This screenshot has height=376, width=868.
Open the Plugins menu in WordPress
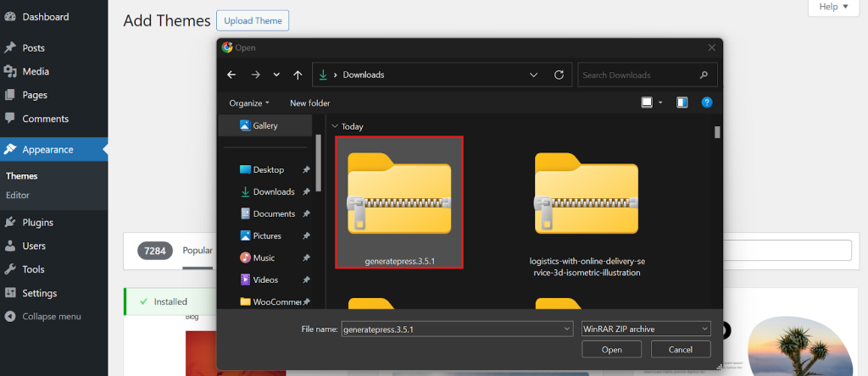[37, 223]
